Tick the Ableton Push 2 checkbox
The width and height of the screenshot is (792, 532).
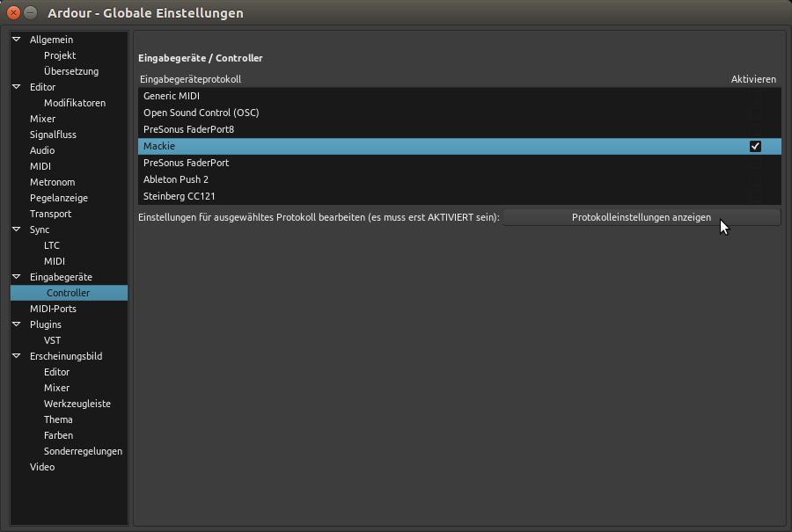(755, 179)
